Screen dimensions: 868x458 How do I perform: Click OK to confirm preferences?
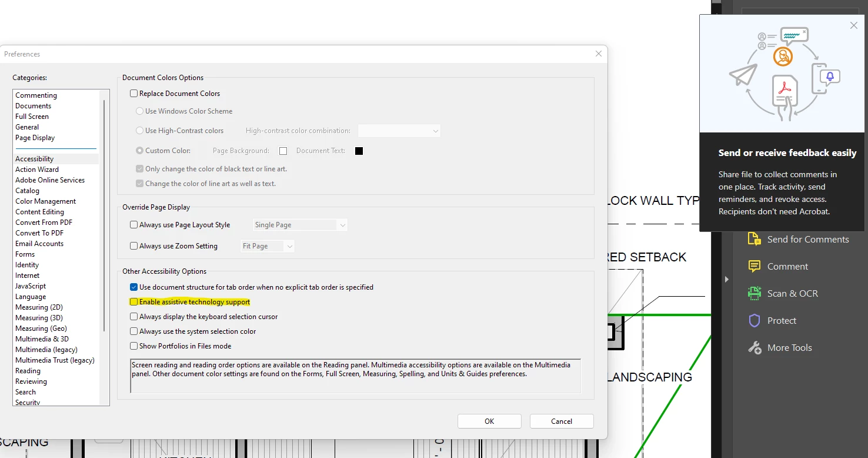pos(489,421)
